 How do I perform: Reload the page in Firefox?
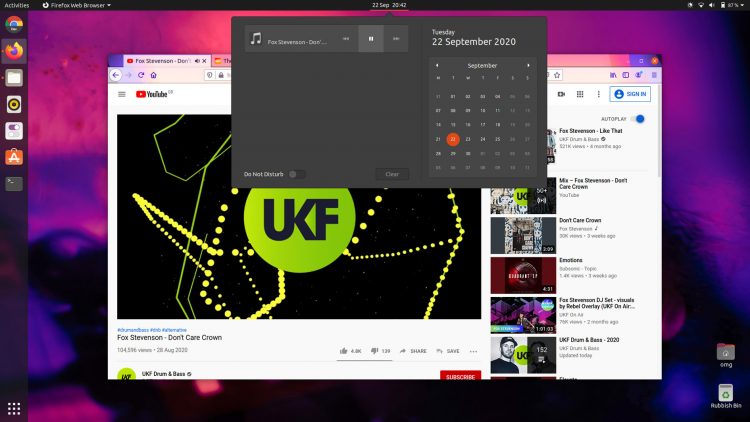pyautogui.click(x=141, y=75)
